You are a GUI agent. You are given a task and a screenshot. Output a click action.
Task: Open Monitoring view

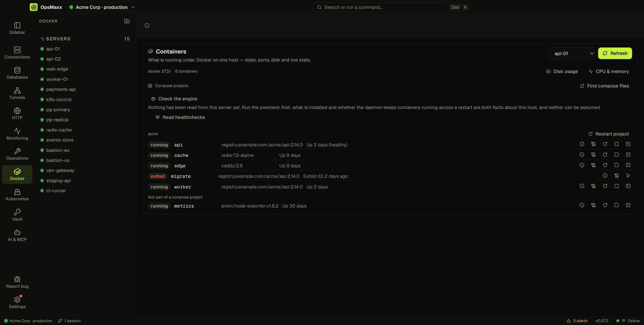click(17, 134)
